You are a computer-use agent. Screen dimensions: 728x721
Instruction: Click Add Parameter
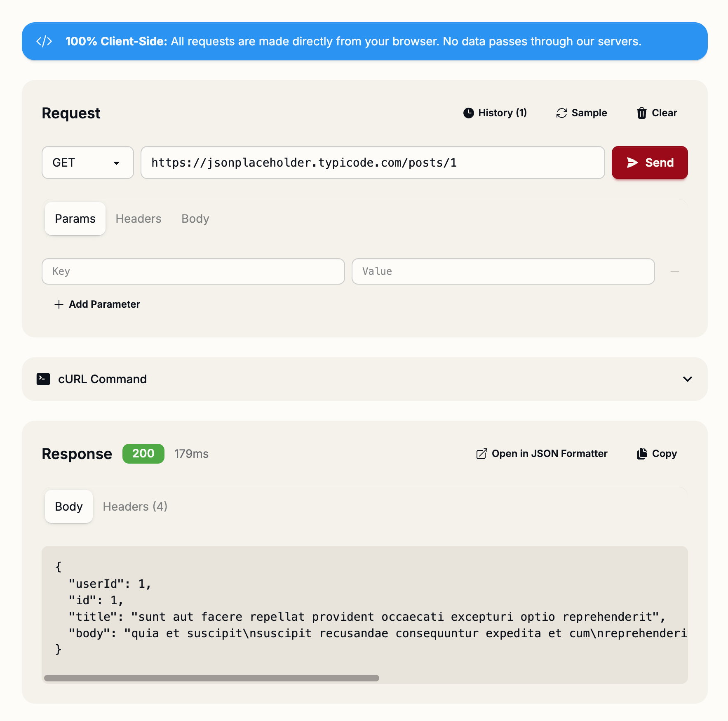tap(97, 304)
